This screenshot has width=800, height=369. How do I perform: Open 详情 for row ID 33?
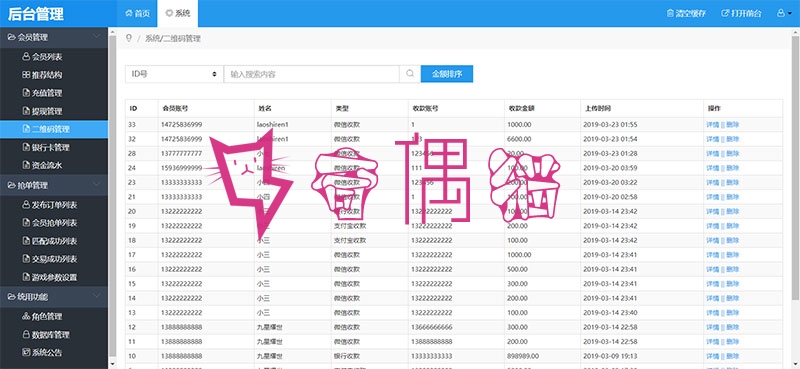point(712,125)
